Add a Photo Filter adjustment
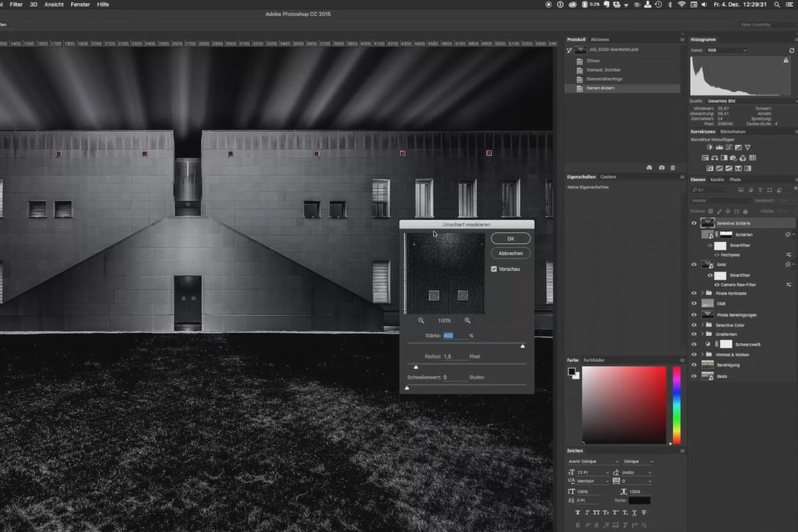Image resolution: width=798 pixels, height=532 pixels. (x=733, y=158)
